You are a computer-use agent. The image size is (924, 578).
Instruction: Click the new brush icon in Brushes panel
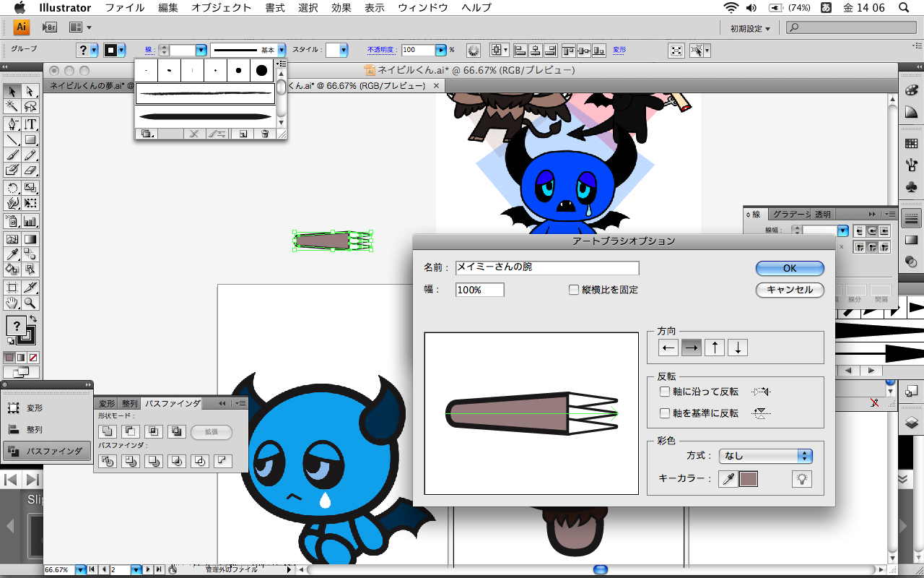(243, 134)
